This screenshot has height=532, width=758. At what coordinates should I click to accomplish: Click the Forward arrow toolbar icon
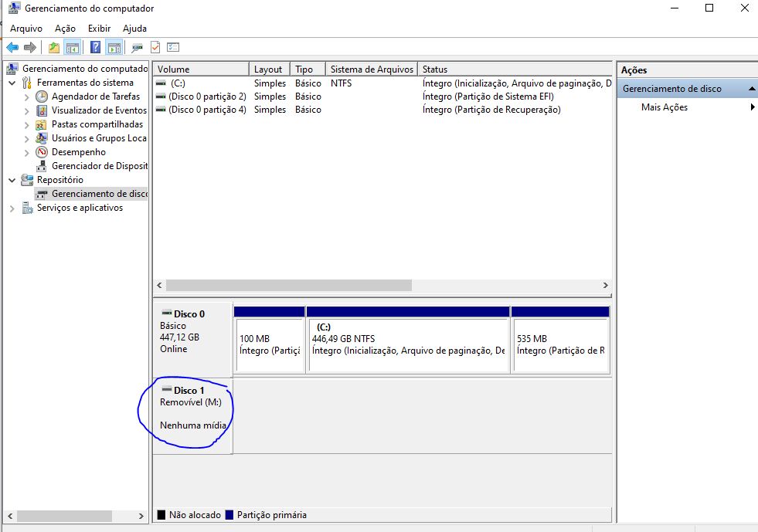click(x=30, y=47)
